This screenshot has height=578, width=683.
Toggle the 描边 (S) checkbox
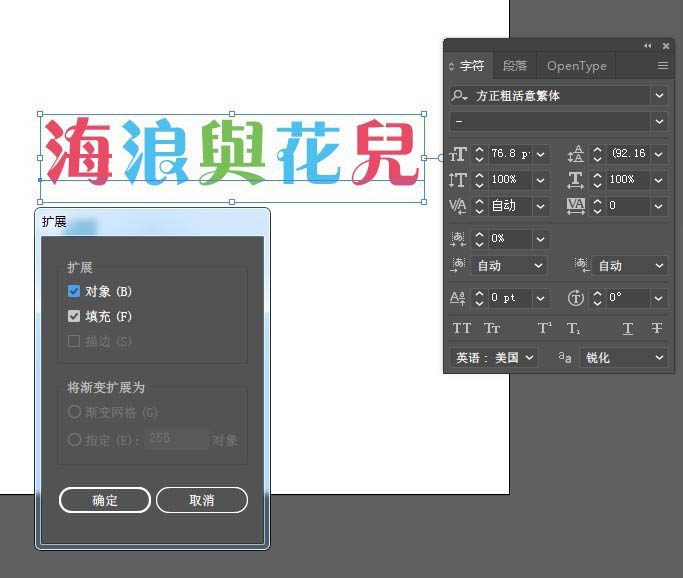point(74,341)
